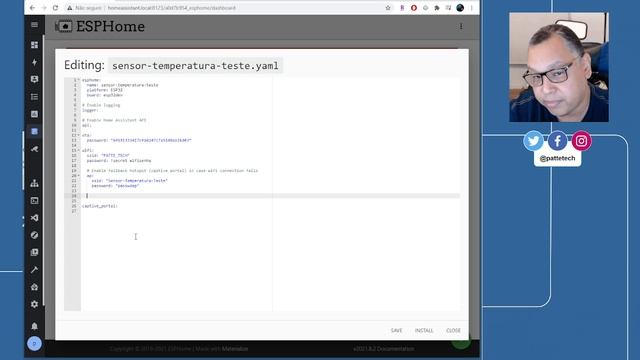Open the user profile avatar in sidebar

pyautogui.click(x=34, y=344)
